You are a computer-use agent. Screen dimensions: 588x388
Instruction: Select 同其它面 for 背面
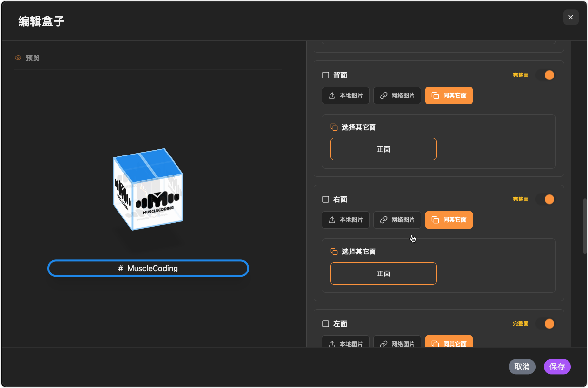(449, 96)
